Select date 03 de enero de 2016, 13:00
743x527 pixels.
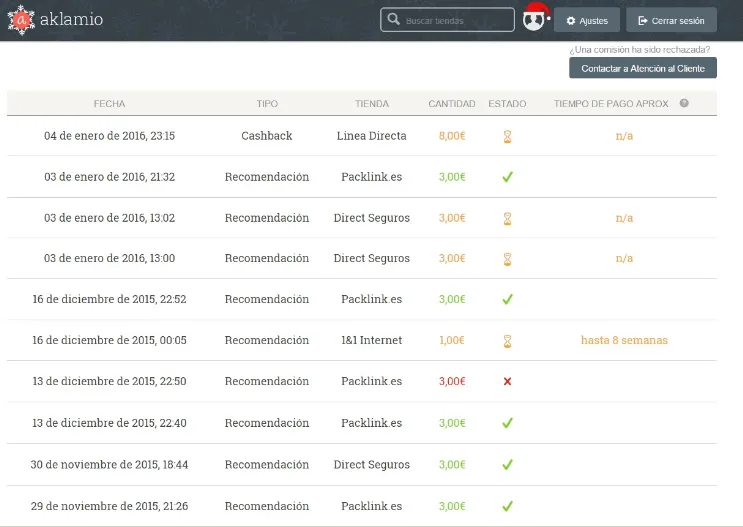(109, 258)
